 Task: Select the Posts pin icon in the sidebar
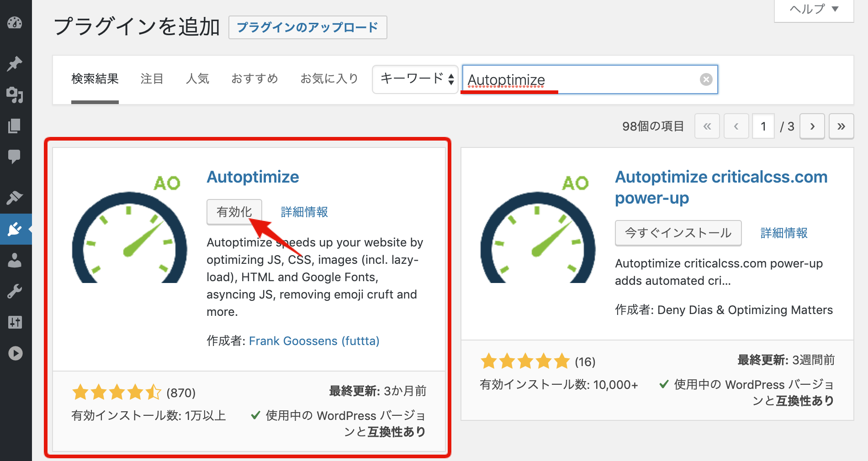coord(15,63)
